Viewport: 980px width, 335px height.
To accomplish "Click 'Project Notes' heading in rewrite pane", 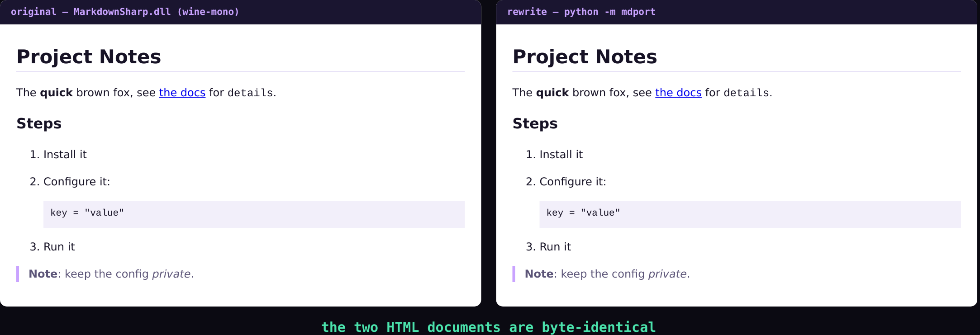I will (585, 57).
